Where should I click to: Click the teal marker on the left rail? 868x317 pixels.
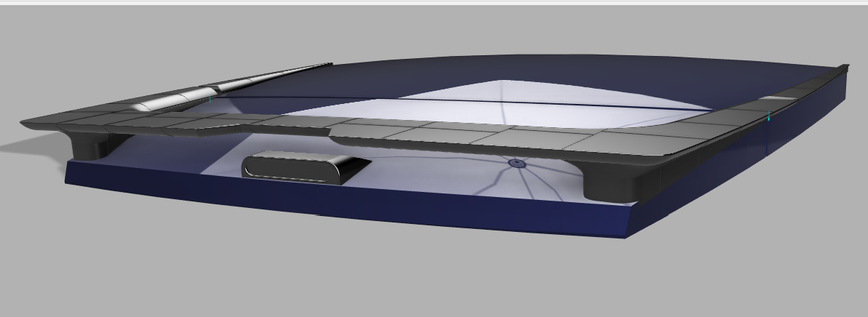[210, 97]
